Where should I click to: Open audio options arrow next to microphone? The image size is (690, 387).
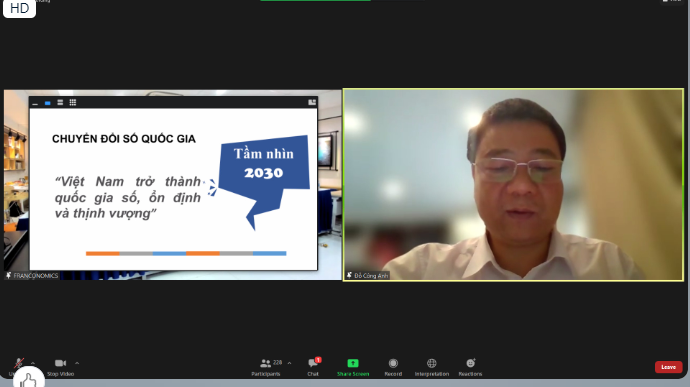tap(33, 363)
